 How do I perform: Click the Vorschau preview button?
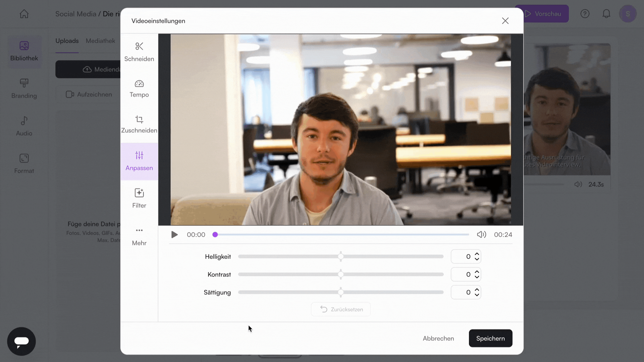pos(546,14)
